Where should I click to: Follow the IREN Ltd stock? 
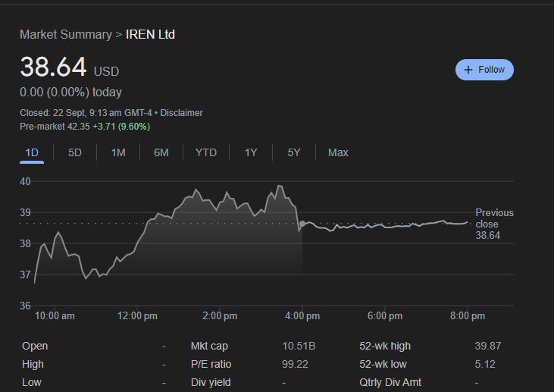pyautogui.click(x=485, y=70)
